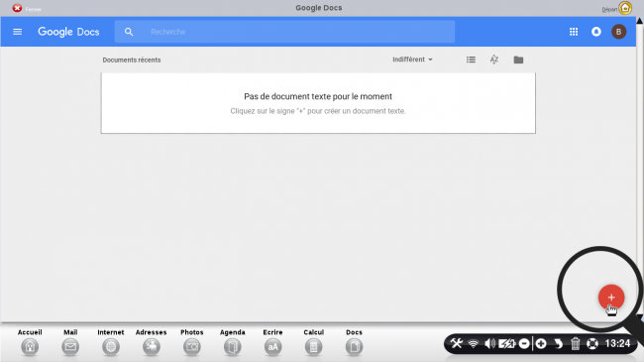Open the Google Docs hamburger main menu

(17, 32)
